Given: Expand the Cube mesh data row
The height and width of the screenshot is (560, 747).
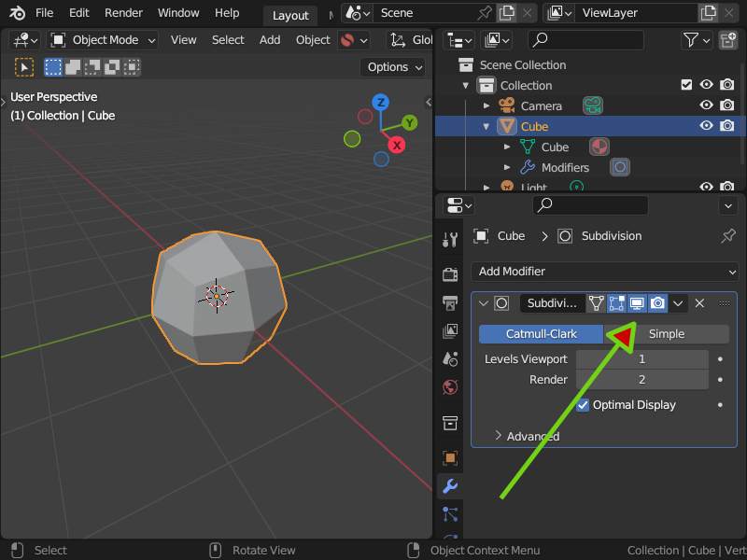Looking at the screenshot, I should click(507, 147).
